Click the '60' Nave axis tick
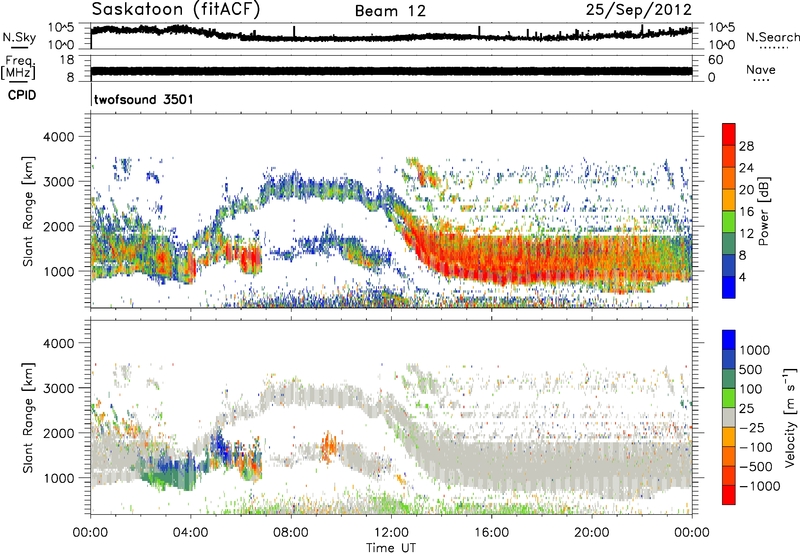Viewport: 800px width, 554px height. tap(715, 60)
